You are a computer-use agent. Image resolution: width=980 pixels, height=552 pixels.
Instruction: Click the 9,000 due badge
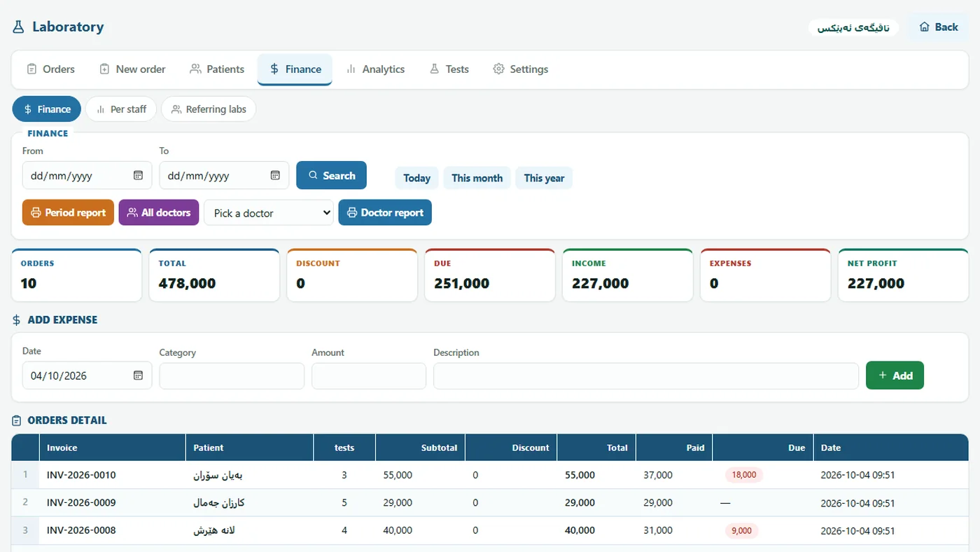[x=742, y=530]
